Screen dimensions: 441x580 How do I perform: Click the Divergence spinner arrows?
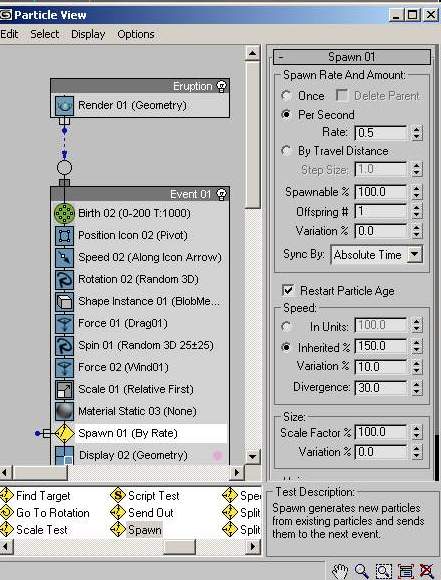(417, 388)
